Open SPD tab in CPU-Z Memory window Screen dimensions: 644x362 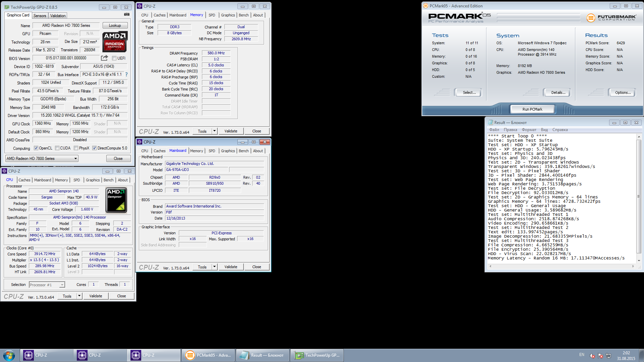(212, 15)
